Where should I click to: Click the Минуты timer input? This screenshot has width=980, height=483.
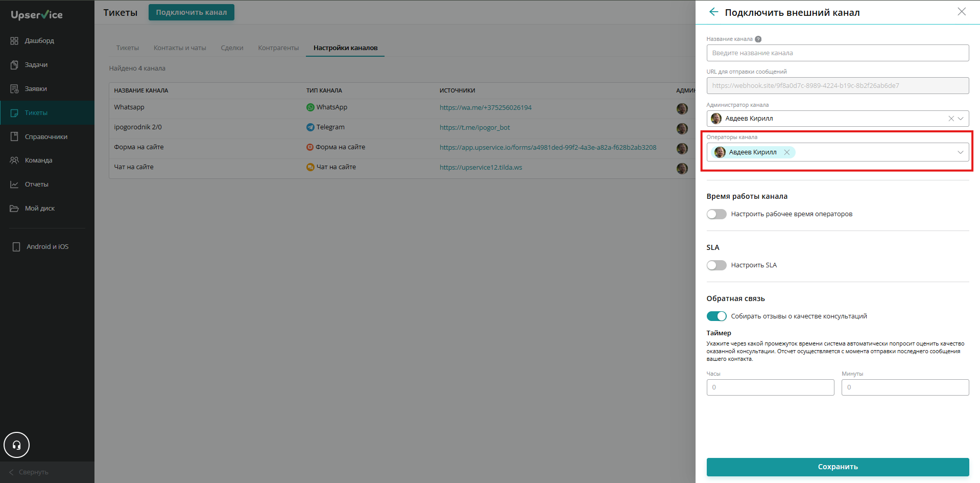(905, 387)
